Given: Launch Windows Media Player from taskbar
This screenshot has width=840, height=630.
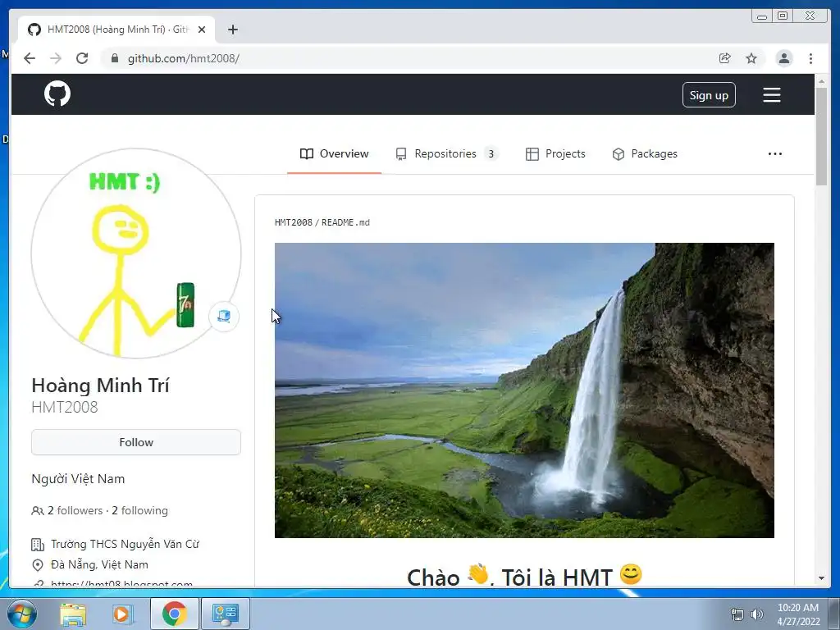Looking at the screenshot, I should tap(121, 614).
